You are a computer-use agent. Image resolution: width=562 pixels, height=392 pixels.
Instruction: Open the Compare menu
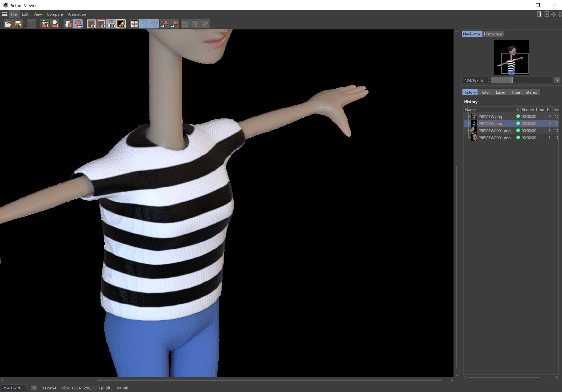click(x=55, y=14)
